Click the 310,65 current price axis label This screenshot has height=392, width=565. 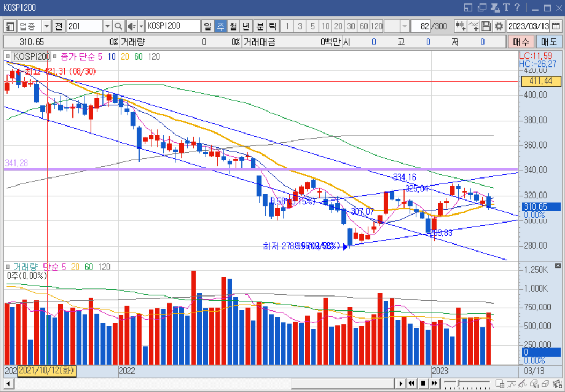click(x=540, y=206)
